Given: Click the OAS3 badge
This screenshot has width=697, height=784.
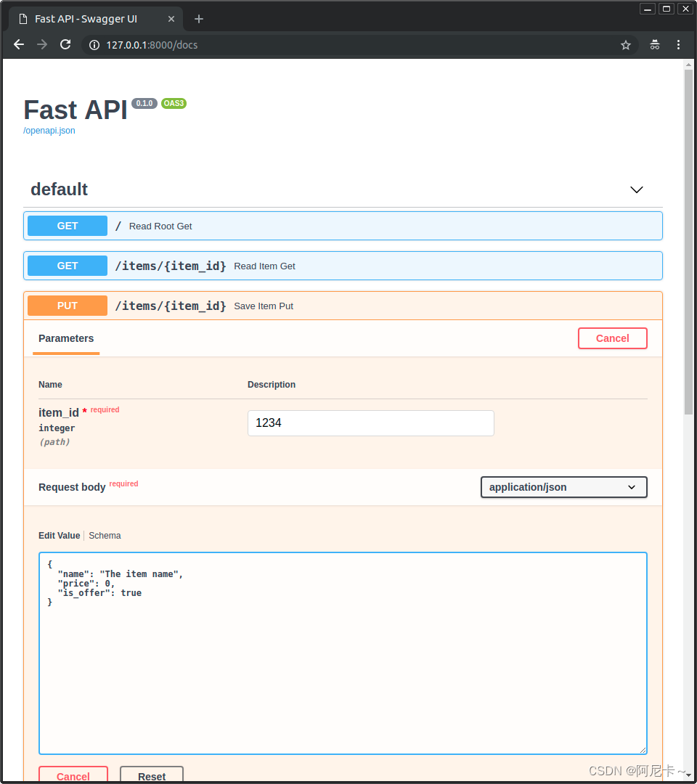Looking at the screenshot, I should pyautogui.click(x=174, y=104).
